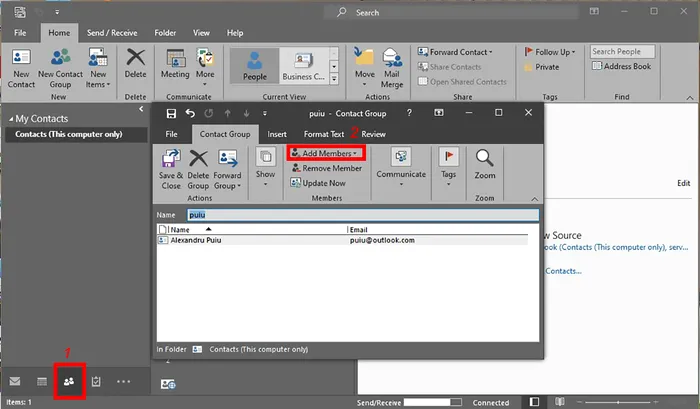Go to Next Item arrow
This screenshot has width=700, height=409.
[246, 113]
